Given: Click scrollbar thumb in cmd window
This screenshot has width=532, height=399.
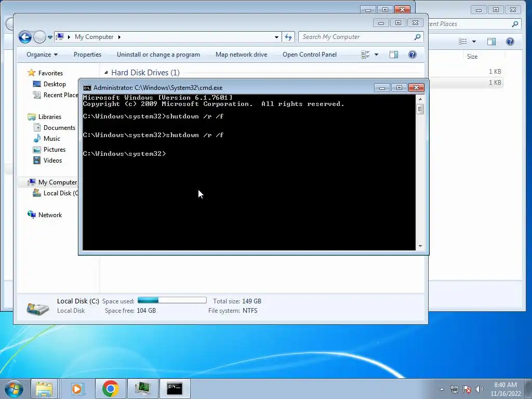Looking at the screenshot, I should pyautogui.click(x=420, y=109).
